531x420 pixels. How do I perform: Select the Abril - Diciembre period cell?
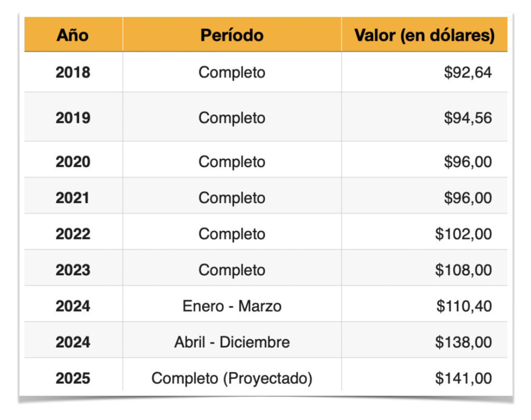(232, 342)
